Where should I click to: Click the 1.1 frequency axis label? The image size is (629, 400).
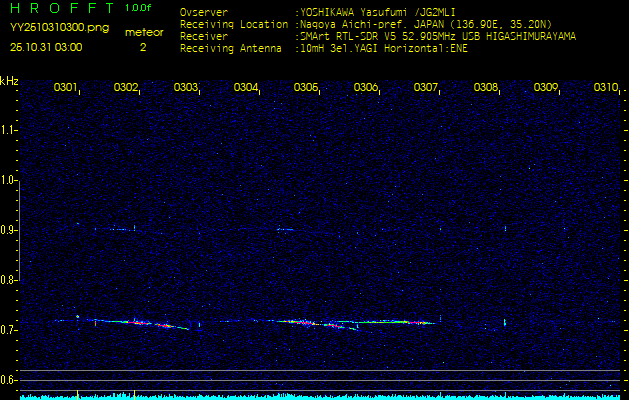[x=9, y=129]
